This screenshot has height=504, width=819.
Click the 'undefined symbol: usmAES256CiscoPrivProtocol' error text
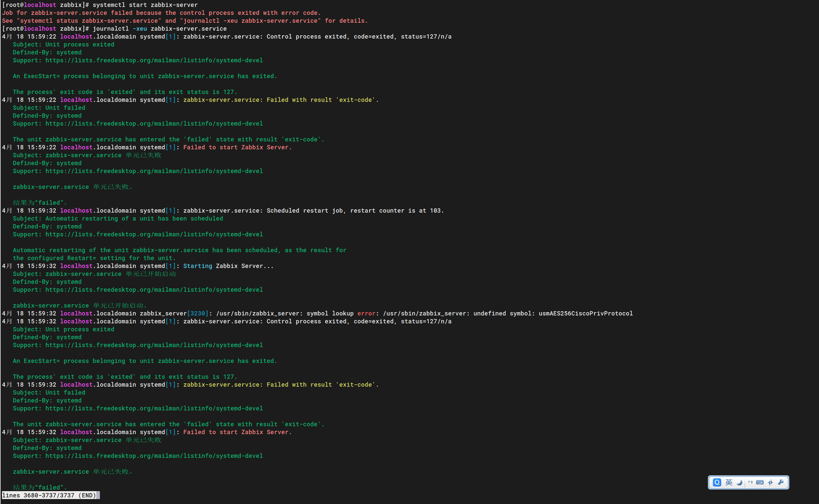[553, 313]
